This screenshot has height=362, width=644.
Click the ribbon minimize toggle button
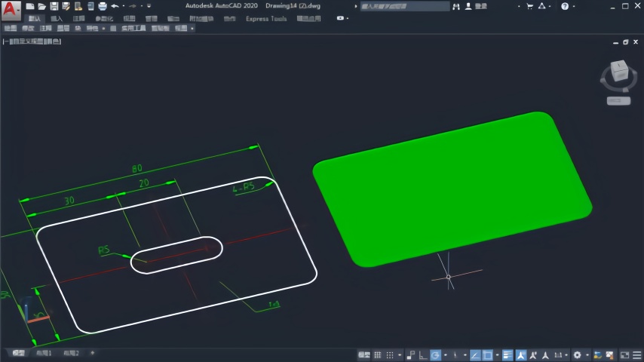[340, 19]
